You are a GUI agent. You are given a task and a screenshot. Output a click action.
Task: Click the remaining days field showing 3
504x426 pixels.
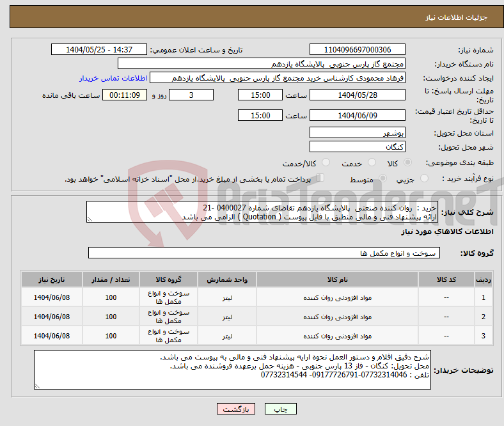pos(191,95)
